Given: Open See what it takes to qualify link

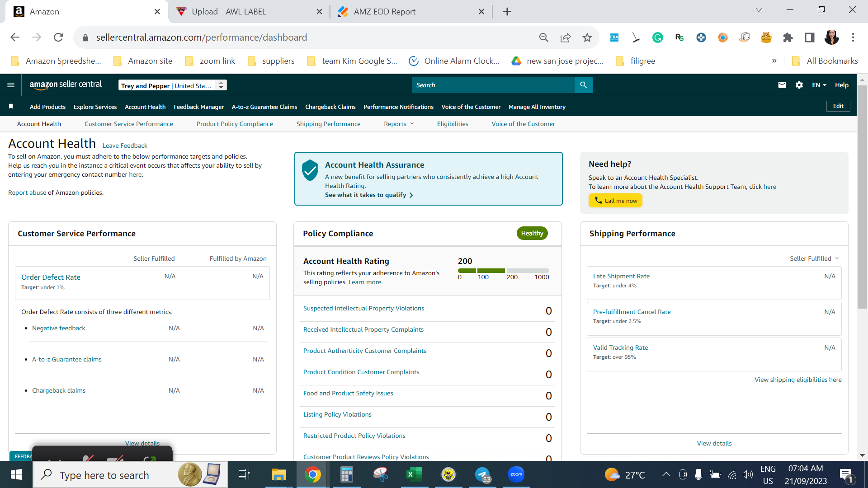Looking at the screenshot, I should click(x=369, y=195).
